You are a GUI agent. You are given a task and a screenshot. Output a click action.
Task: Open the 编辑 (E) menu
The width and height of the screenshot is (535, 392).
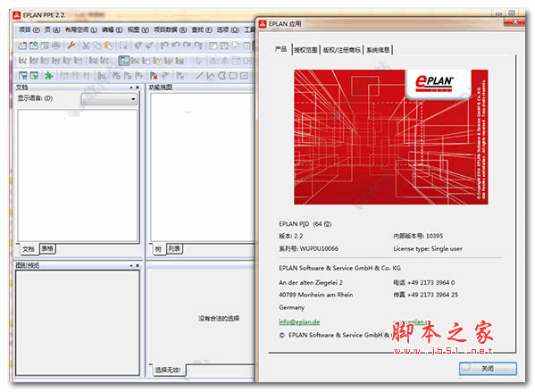(x=113, y=30)
